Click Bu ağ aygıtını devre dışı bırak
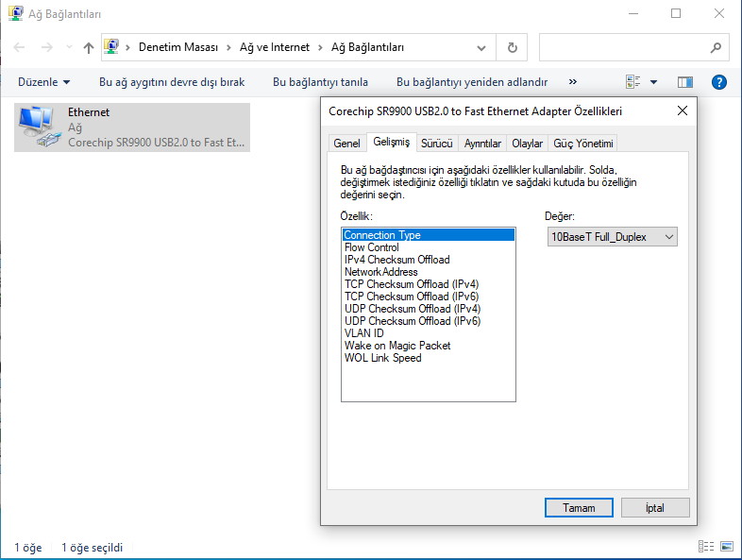The width and height of the screenshot is (742, 560). pos(172,82)
